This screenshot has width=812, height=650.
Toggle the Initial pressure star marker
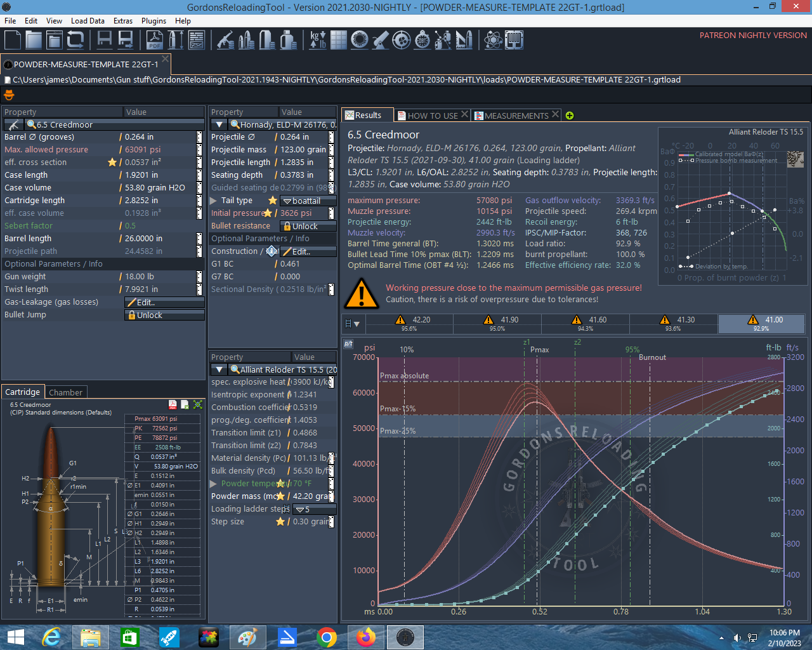coord(268,213)
